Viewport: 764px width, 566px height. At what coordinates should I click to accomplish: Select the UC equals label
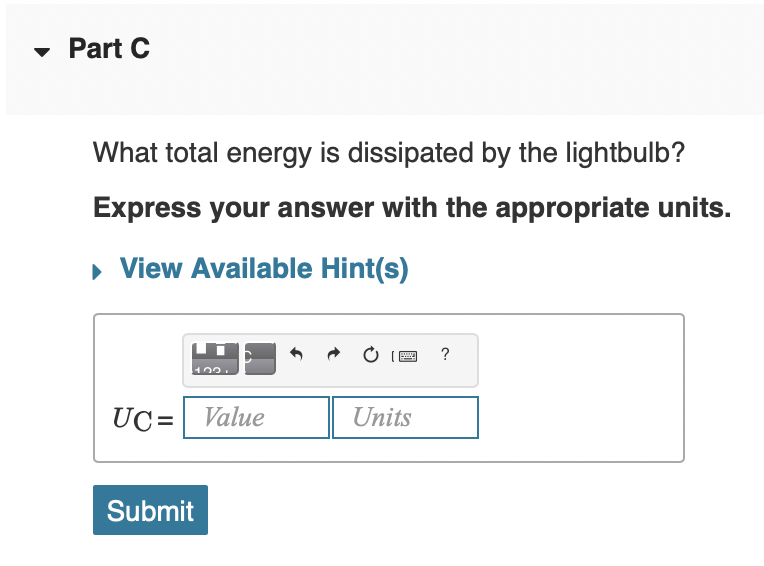143,419
